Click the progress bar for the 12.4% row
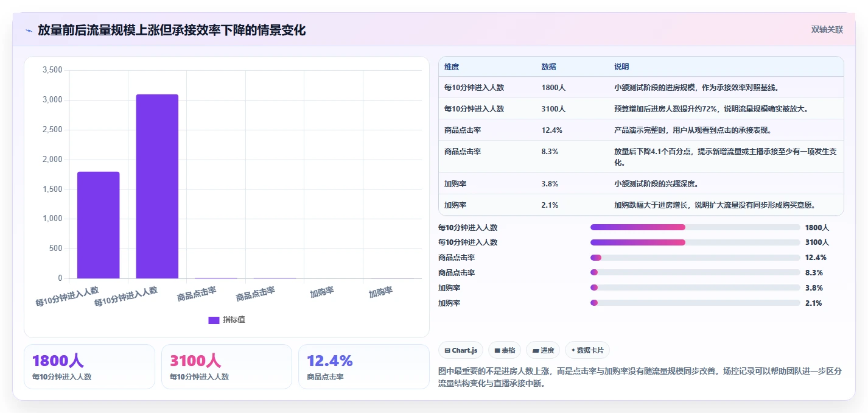 click(695, 258)
